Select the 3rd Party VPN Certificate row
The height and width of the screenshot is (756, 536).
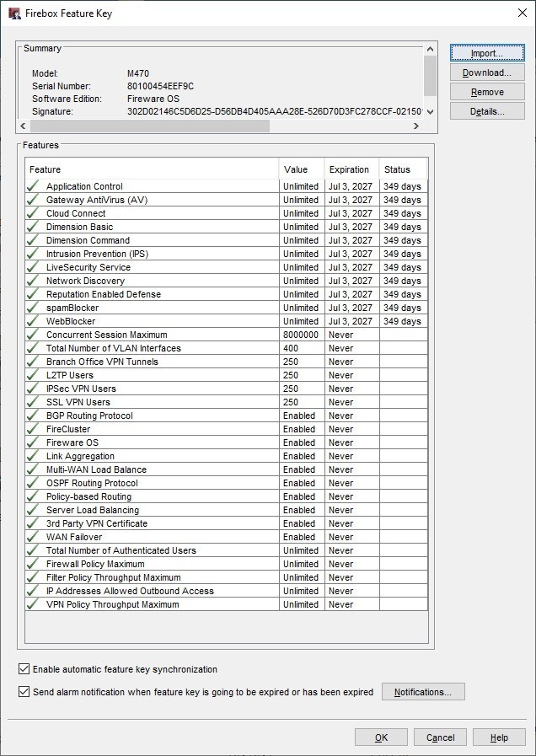click(227, 523)
